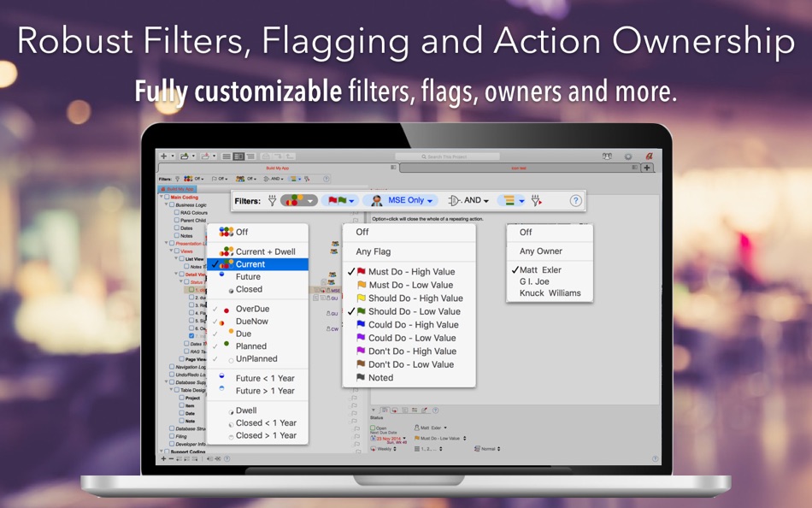Click the red script letter icon at top right
The image size is (812, 508).
coord(650,156)
